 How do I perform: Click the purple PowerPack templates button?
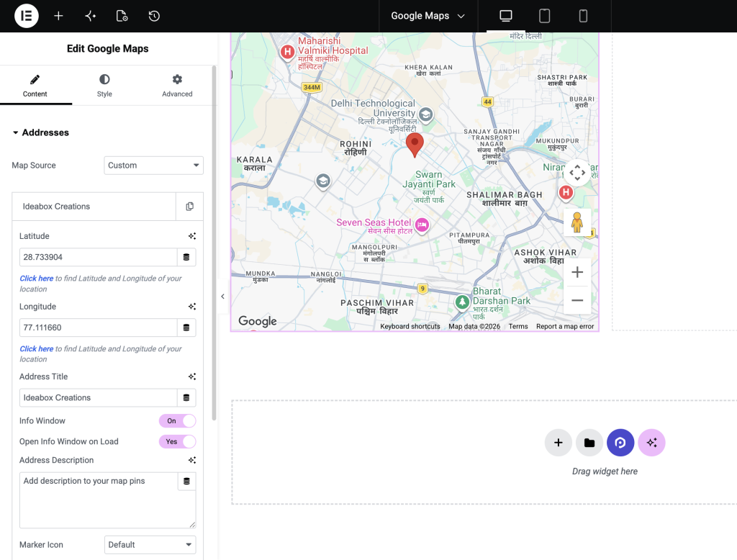point(620,443)
